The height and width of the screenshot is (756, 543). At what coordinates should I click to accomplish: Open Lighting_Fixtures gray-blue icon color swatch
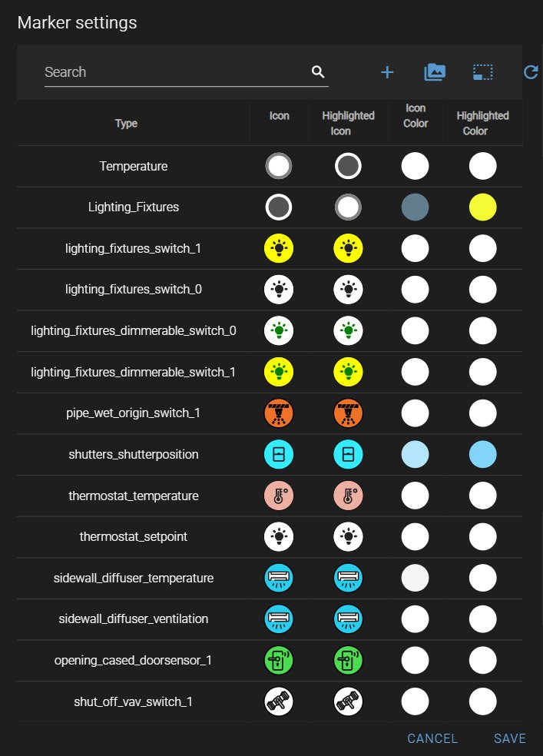415,207
